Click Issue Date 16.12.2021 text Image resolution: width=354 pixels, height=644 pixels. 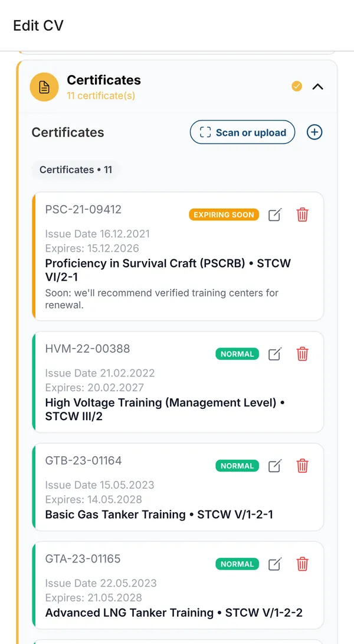coord(97,234)
